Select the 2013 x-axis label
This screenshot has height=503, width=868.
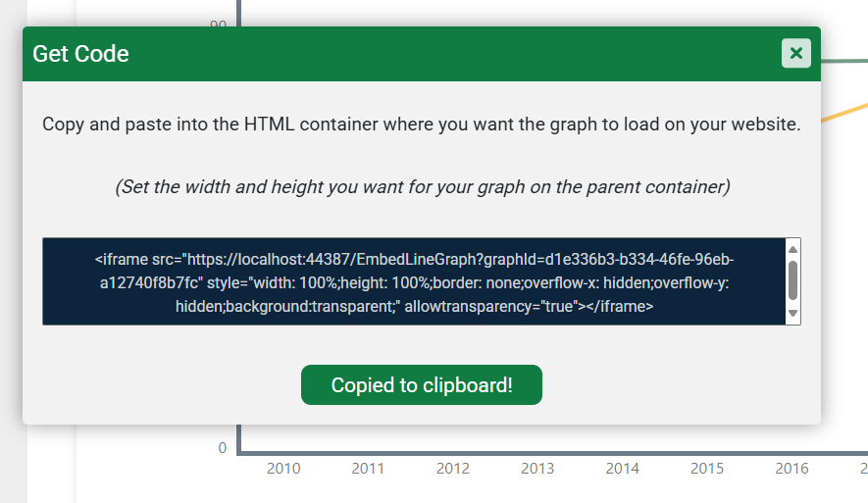(537, 469)
